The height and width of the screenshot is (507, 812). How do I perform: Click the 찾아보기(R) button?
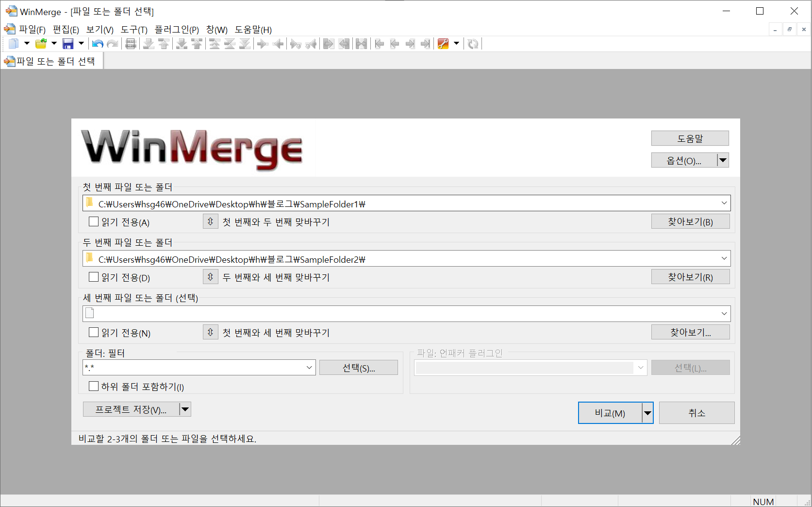click(690, 277)
